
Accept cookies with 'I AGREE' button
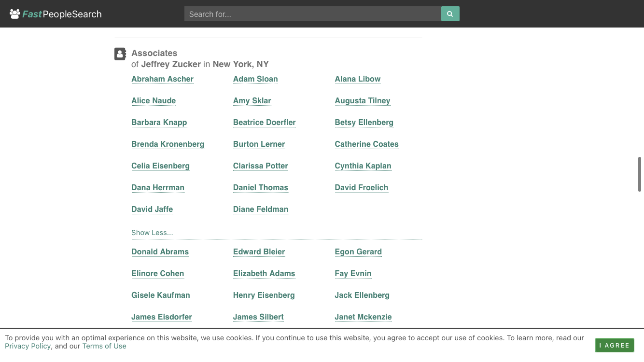pyautogui.click(x=615, y=345)
